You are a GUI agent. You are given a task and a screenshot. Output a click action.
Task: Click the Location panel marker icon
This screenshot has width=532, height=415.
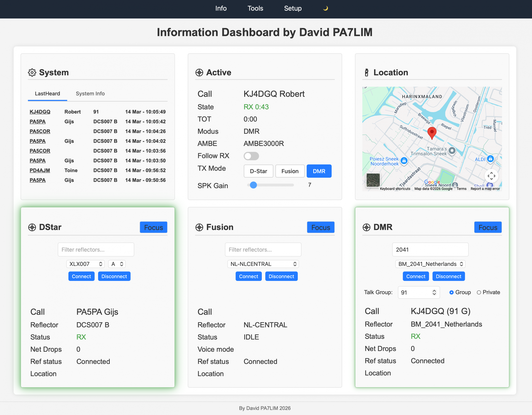[366, 72]
